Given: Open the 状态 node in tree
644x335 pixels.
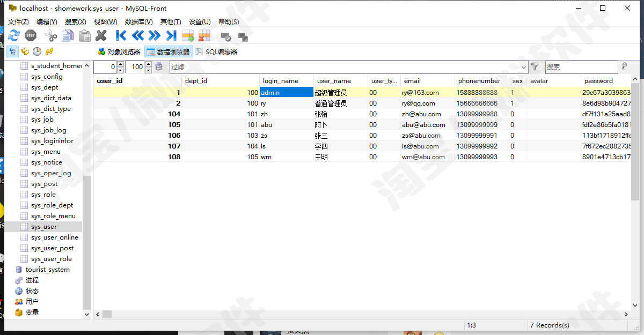Looking at the screenshot, I should tap(32, 291).
